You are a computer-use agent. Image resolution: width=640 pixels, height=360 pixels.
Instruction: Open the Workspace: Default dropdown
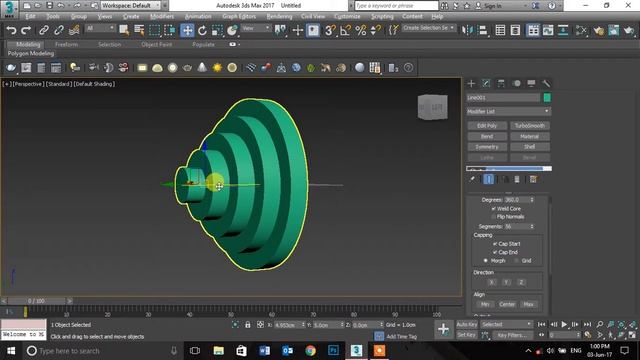tap(131, 6)
